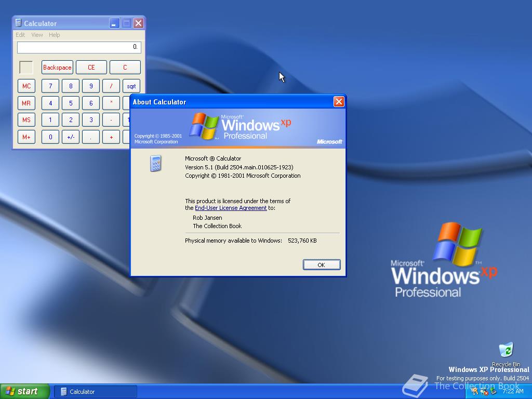Open the View menu in Calculator

click(x=37, y=35)
